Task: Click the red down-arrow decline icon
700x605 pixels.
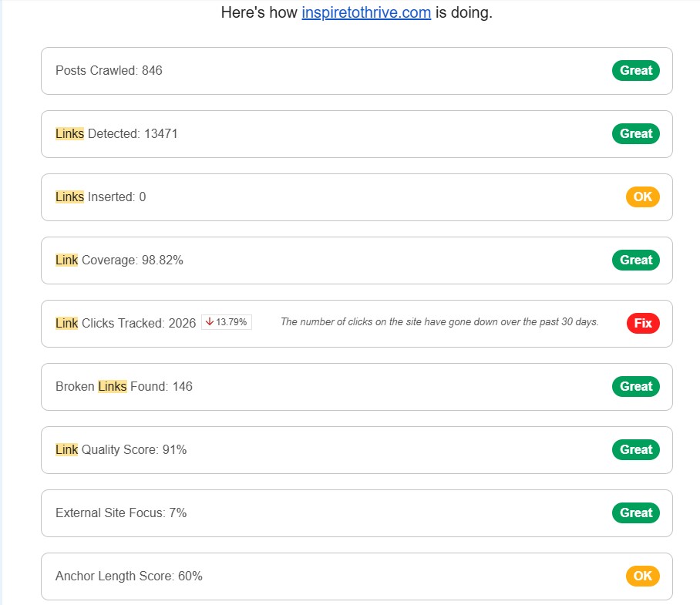Action: pyautogui.click(x=209, y=322)
